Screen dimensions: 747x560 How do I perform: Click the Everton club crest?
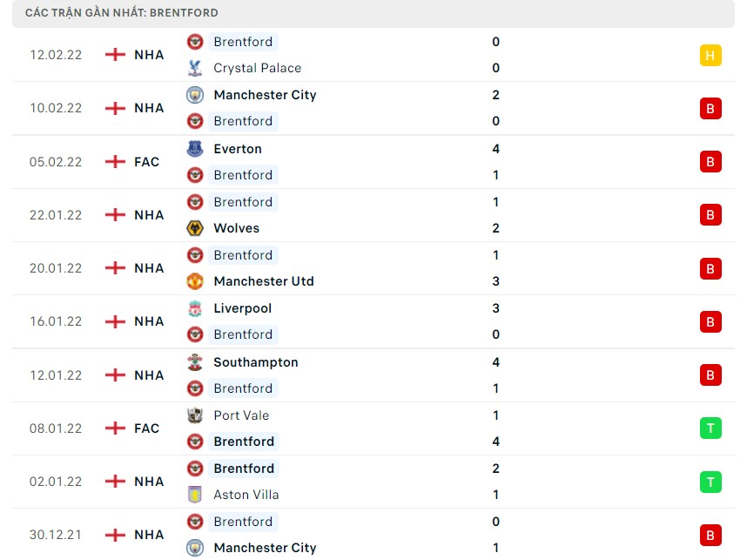point(195,149)
